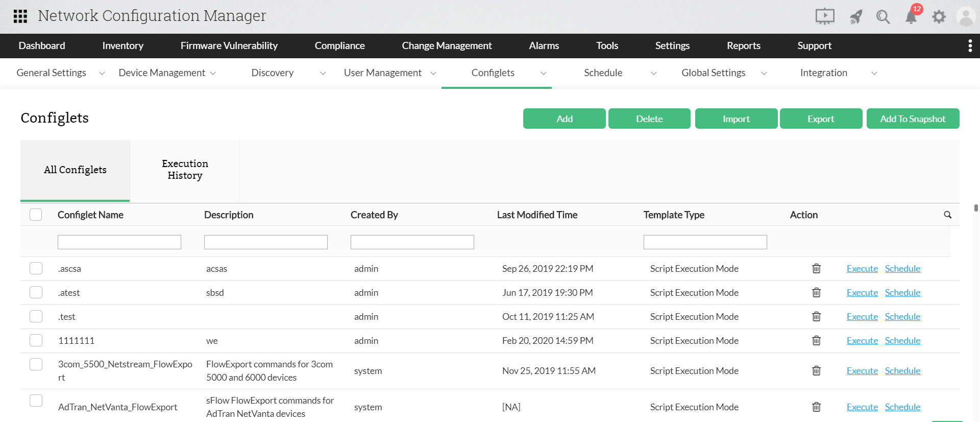The height and width of the screenshot is (422, 980).
Task: Expand the Configlets submenu dropdown
Action: [543, 73]
